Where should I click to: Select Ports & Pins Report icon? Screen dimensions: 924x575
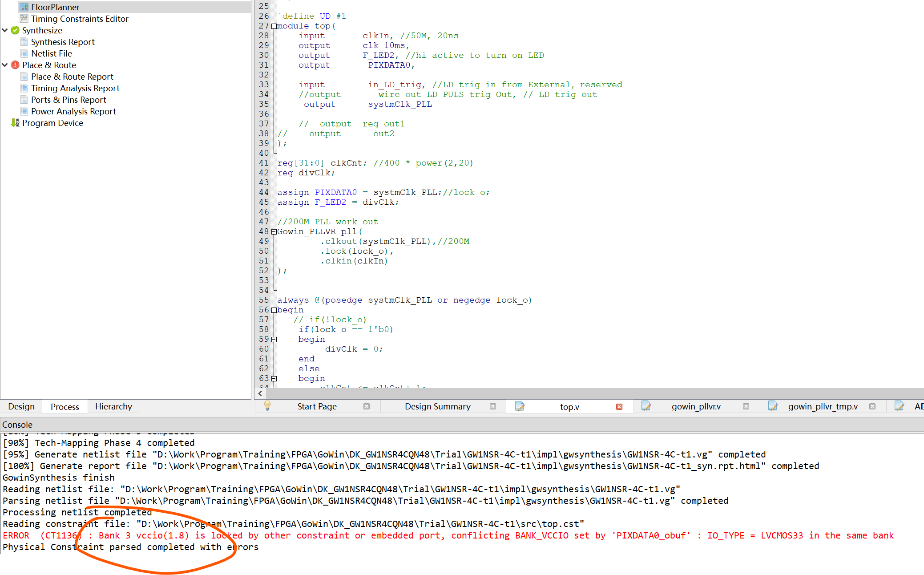tap(22, 99)
